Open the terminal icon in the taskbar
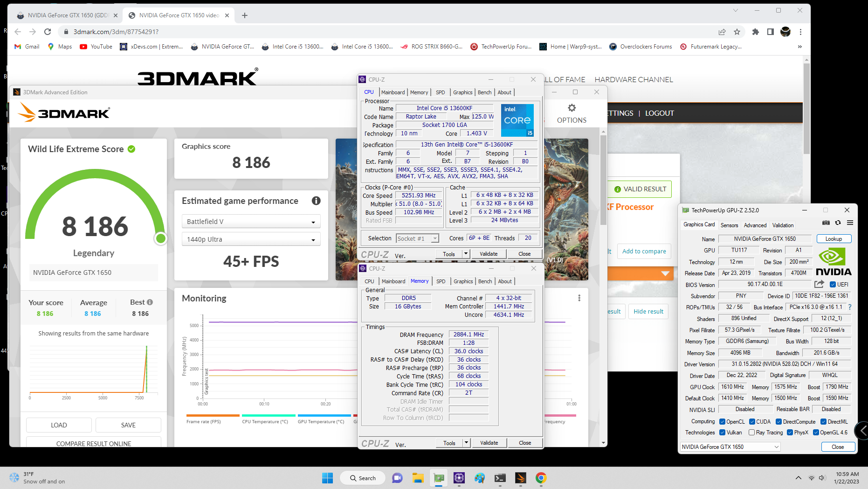The height and width of the screenshot is (489, 868). point(500,478)
